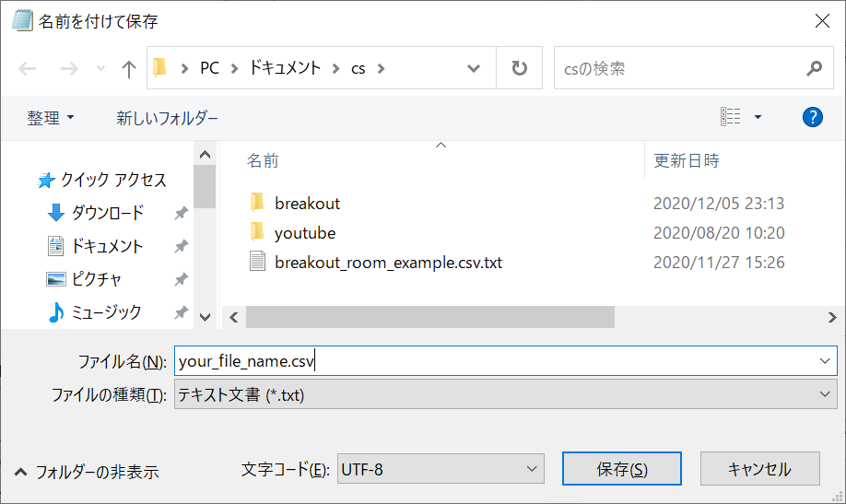Screen dimensions: 846x504
Task: Click Notepad icon in title bar
Action: [x=22, y=20]
